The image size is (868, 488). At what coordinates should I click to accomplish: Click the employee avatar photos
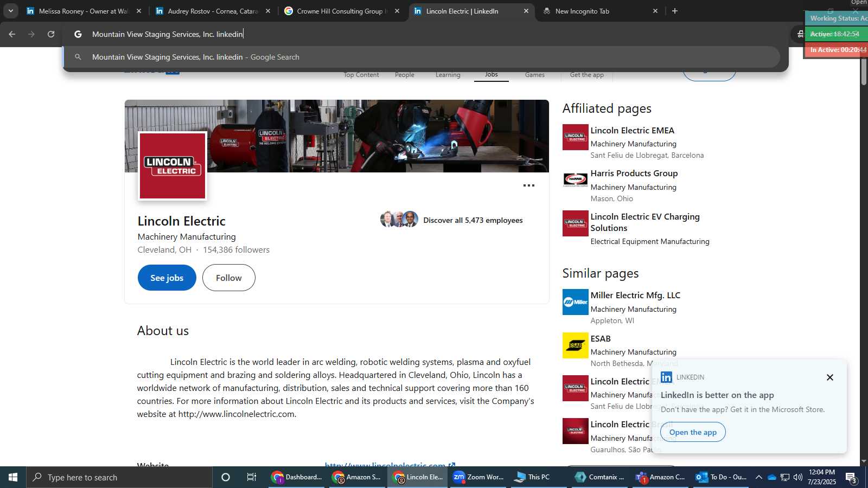point(399,219)
